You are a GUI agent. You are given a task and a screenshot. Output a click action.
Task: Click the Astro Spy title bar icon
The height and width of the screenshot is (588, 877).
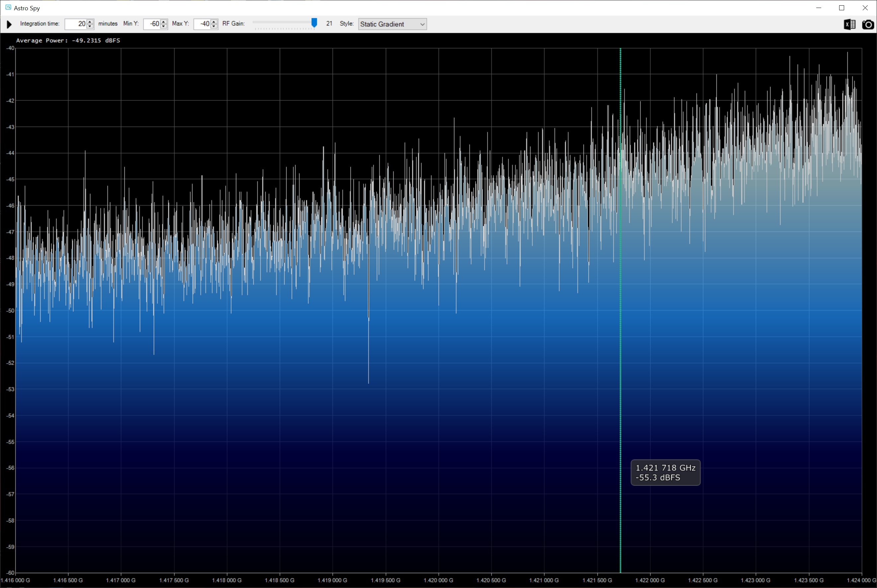8,8
